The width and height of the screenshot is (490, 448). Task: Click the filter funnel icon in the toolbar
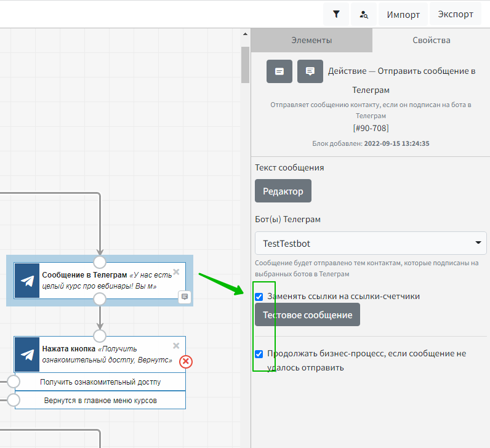(x=336, y=14)
